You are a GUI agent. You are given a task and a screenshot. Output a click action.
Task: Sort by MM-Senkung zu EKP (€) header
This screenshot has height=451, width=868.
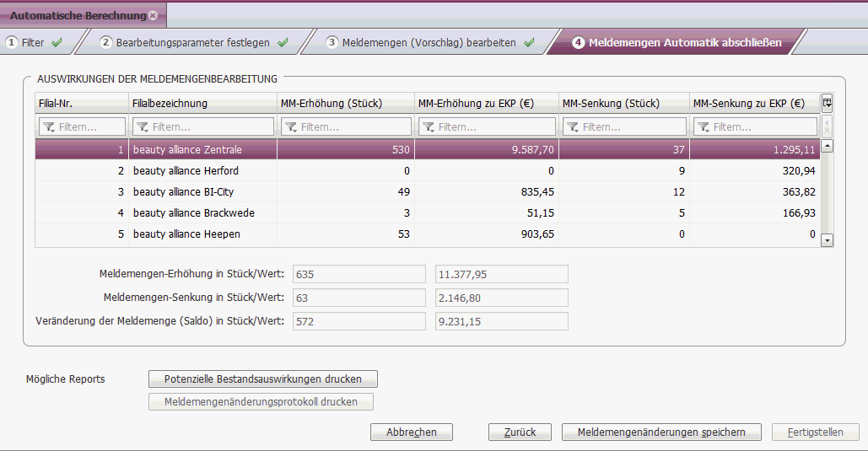(754, 103)
